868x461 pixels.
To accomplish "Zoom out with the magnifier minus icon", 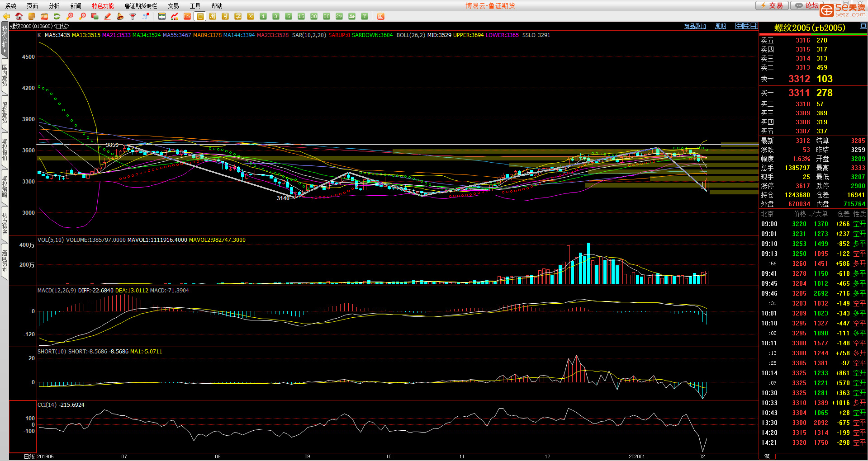I will (x=82, y=16).
